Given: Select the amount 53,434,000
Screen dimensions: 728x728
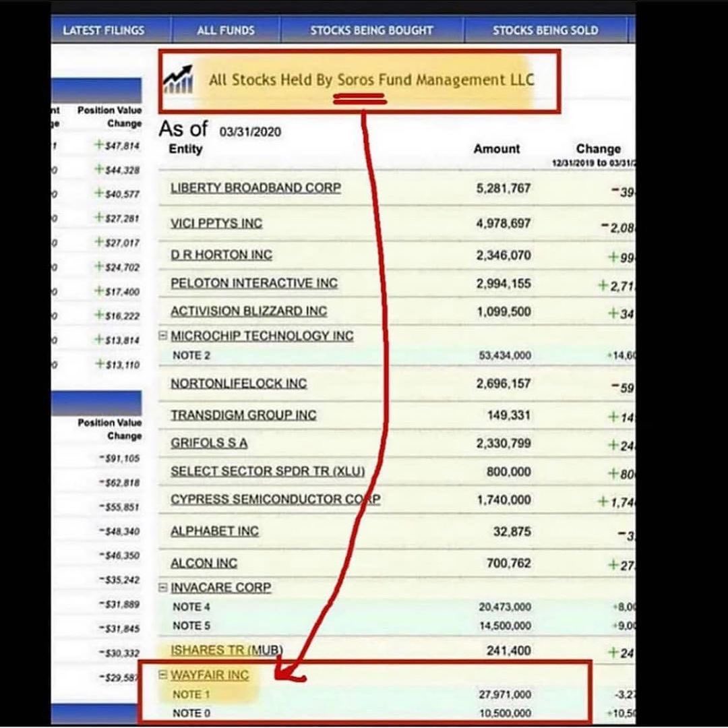Looking at the screenshot, I should coord(505,355).
